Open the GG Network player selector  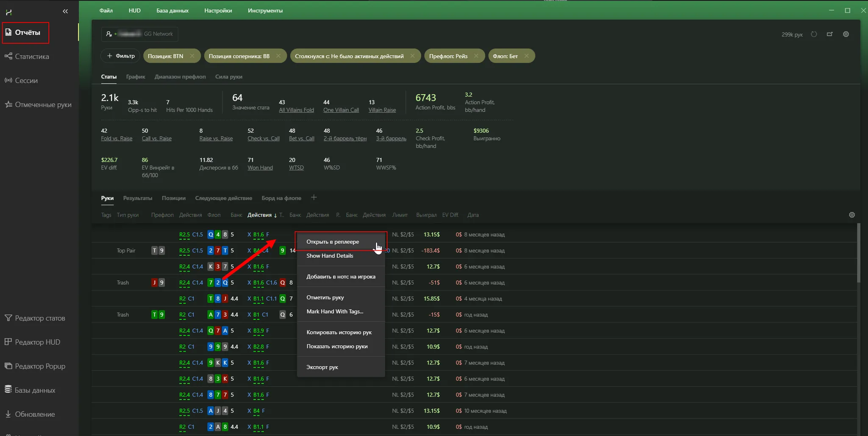click(139, 34)
